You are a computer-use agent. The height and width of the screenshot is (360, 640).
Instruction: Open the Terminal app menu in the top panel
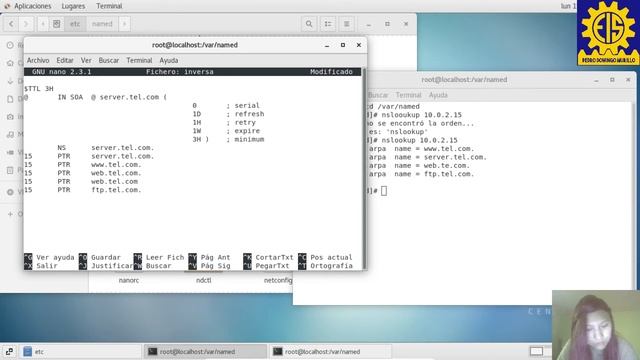click(109, 6)
